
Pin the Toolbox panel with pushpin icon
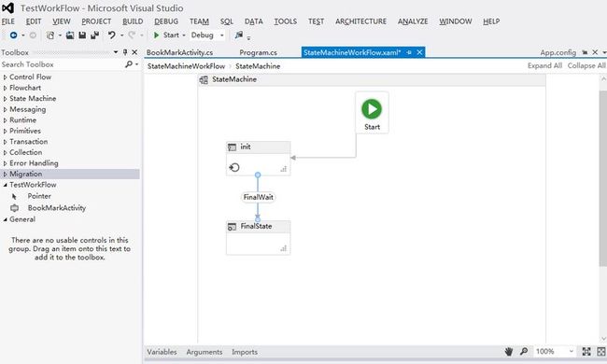125,52
